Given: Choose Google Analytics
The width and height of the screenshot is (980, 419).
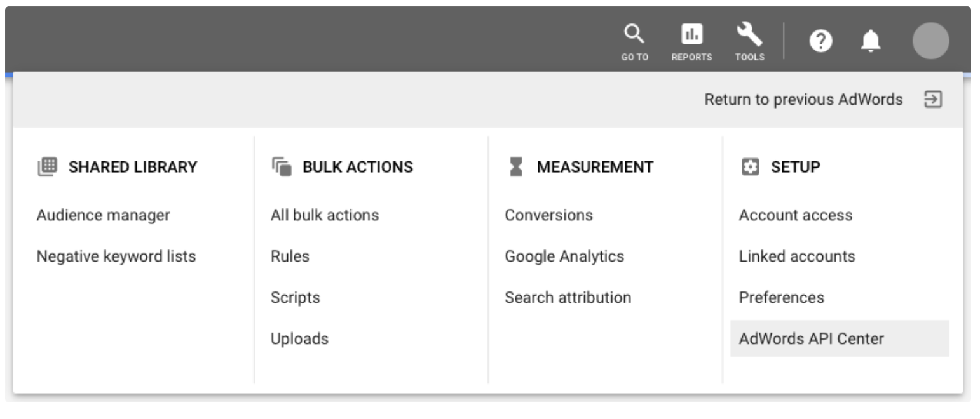Looking at the screenshot, I should click(564, 256).
